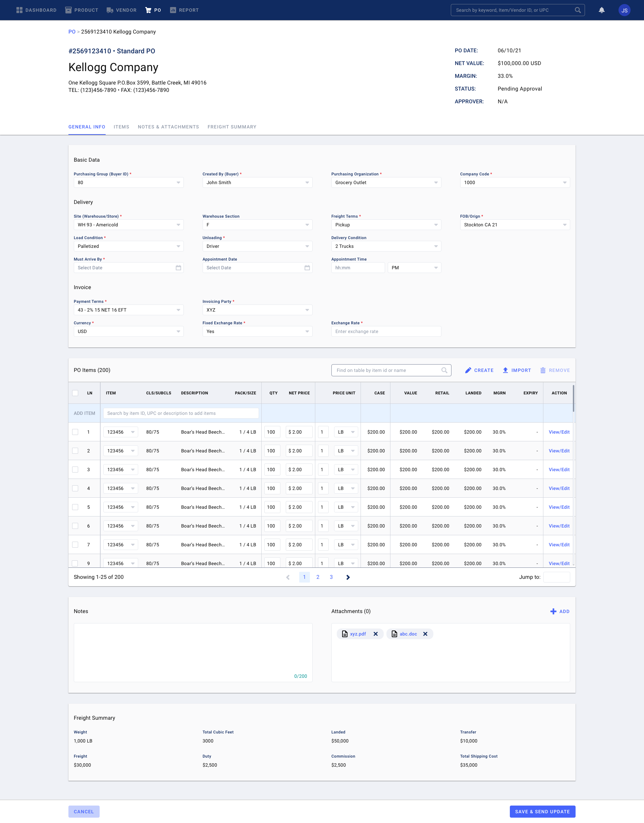
Task: Go to next page of PO items
Action: (348, 577)
